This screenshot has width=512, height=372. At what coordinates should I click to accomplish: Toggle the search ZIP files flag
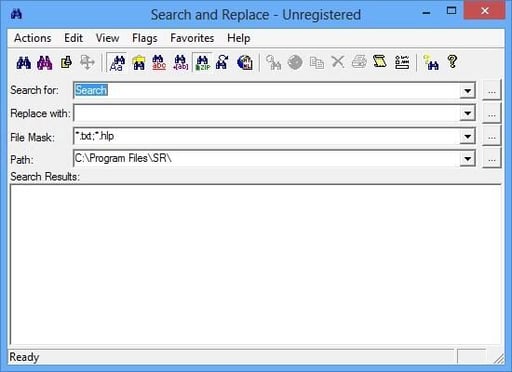pyautogui.click(x=202, y=62)
